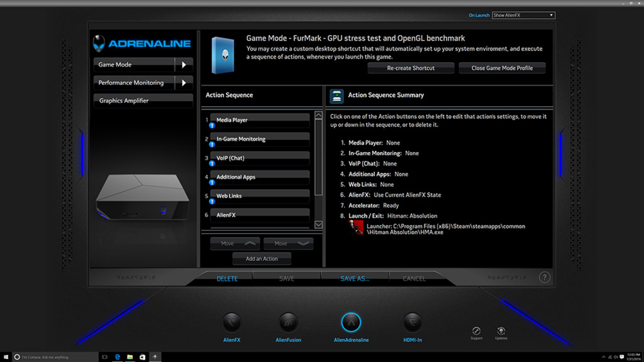The height and width of the screenshot is (362, 644).
Task: Click the Re-create Shortcut button
Action: tap(411, 68)
